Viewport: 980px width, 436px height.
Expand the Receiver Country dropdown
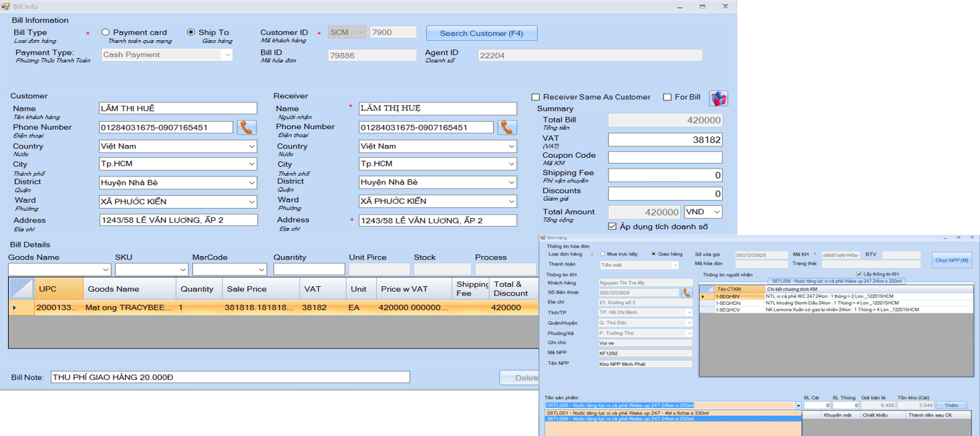512,146
